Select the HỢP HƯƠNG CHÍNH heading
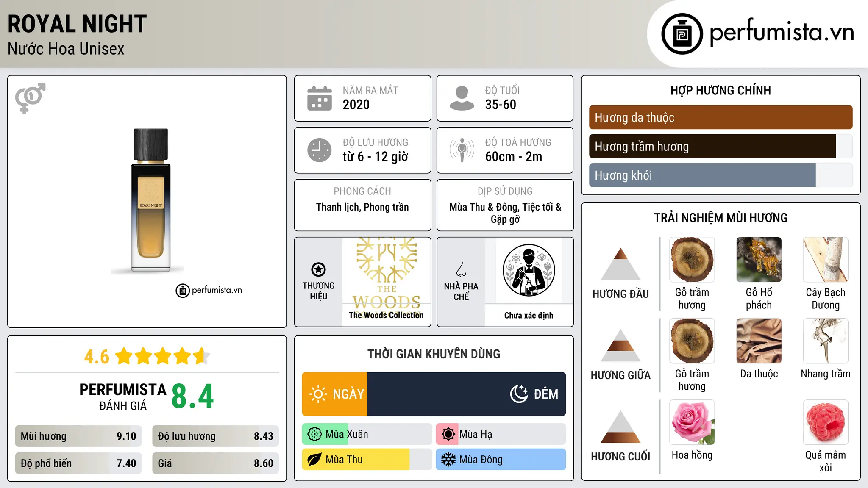 [721, 90]
